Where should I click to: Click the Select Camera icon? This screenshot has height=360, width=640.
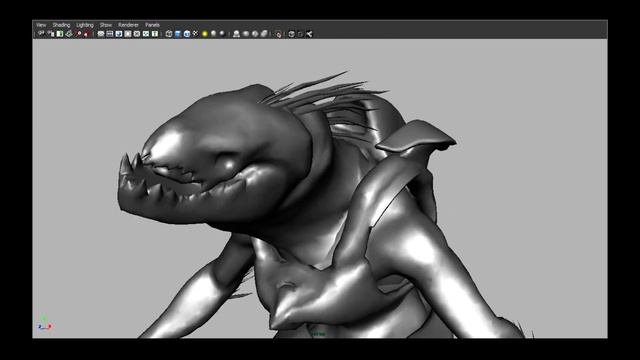coord(41,34)
